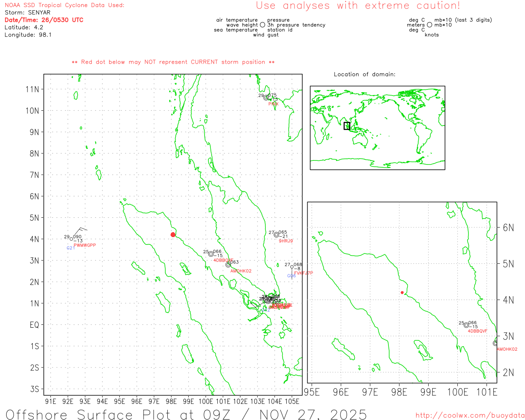Click the 4DBBQVF station circle in inset map
This screenshot has width=525, height=420.
point(466,325)
